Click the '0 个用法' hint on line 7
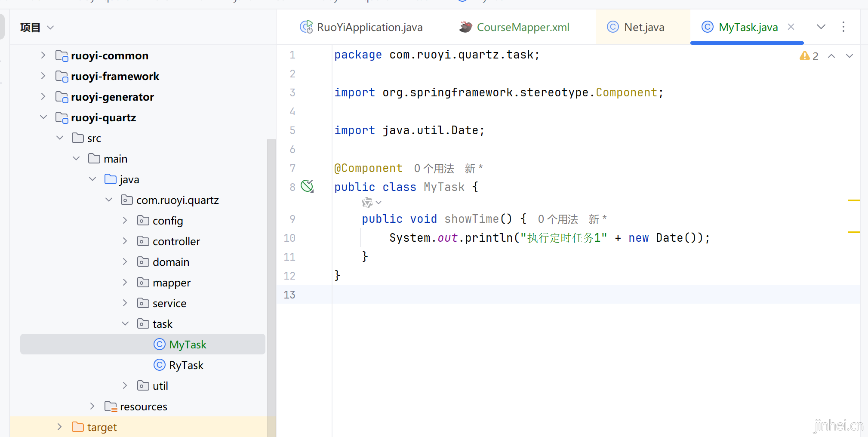This screenshot has height=437, width=868. [x=434, y=168]
